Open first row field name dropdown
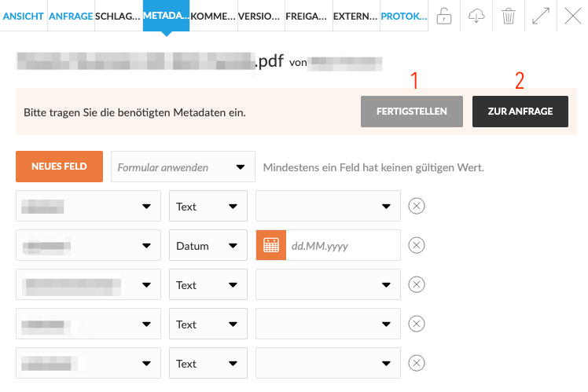The width and height of the screenshot is (588, 392). 88,206
